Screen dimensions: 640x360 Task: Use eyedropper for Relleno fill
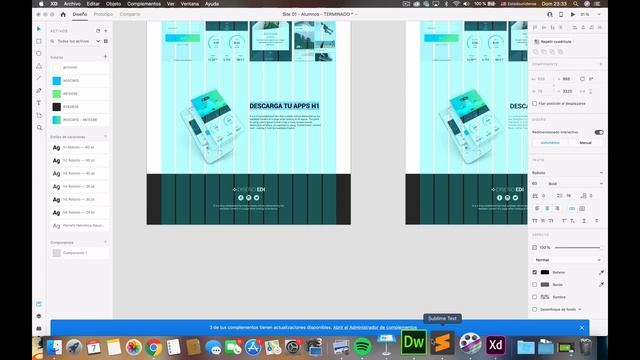[601, 272]
